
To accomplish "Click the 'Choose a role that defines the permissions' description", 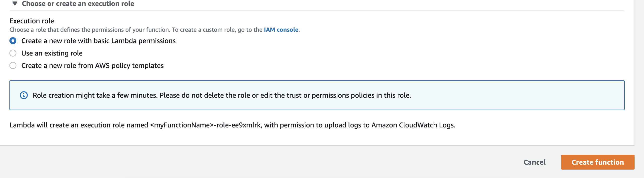I will tap(155, 30).
